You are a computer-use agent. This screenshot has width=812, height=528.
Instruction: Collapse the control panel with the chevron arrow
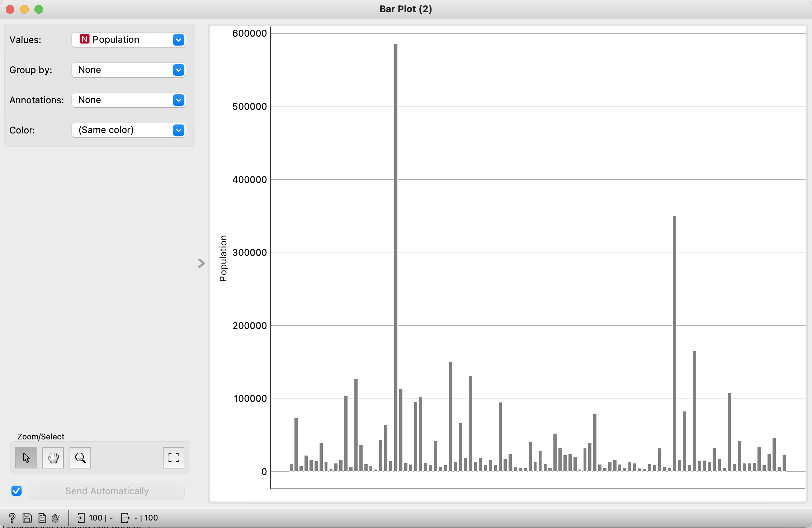click(201, 264)
